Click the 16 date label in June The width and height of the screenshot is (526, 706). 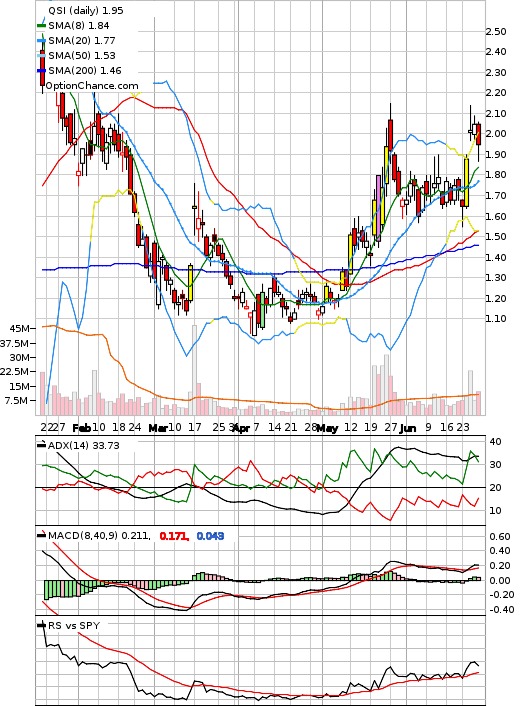coord(447,427)
